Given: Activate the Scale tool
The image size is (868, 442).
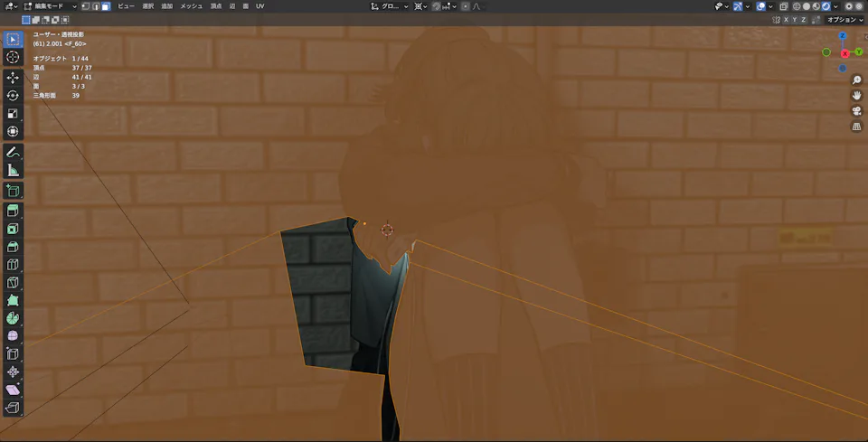Looking at the screenshot, I should (x=13, y=113).
